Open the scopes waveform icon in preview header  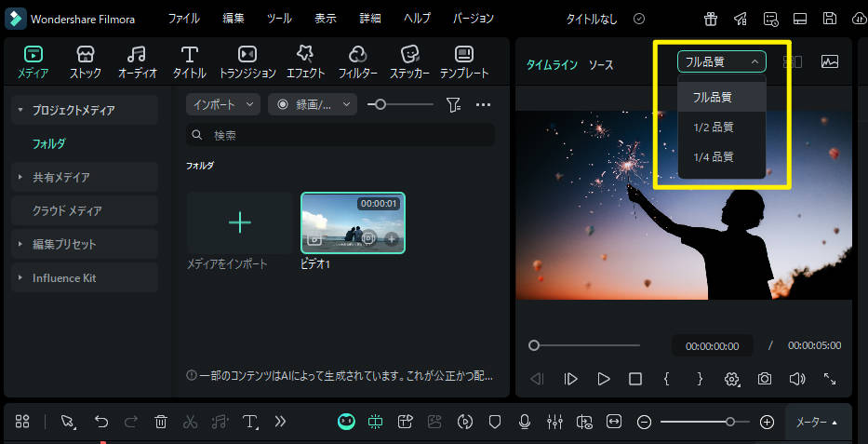(830, 62)
